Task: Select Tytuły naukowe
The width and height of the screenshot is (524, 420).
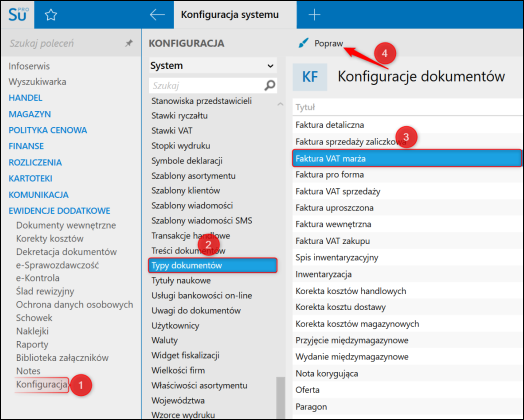Action: (x=181, y=280)
